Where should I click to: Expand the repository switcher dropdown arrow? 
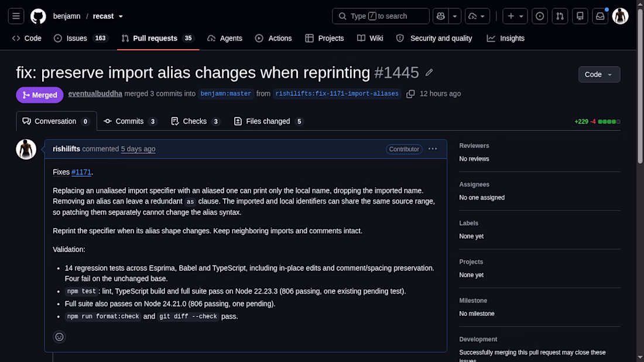coord(121,16)
